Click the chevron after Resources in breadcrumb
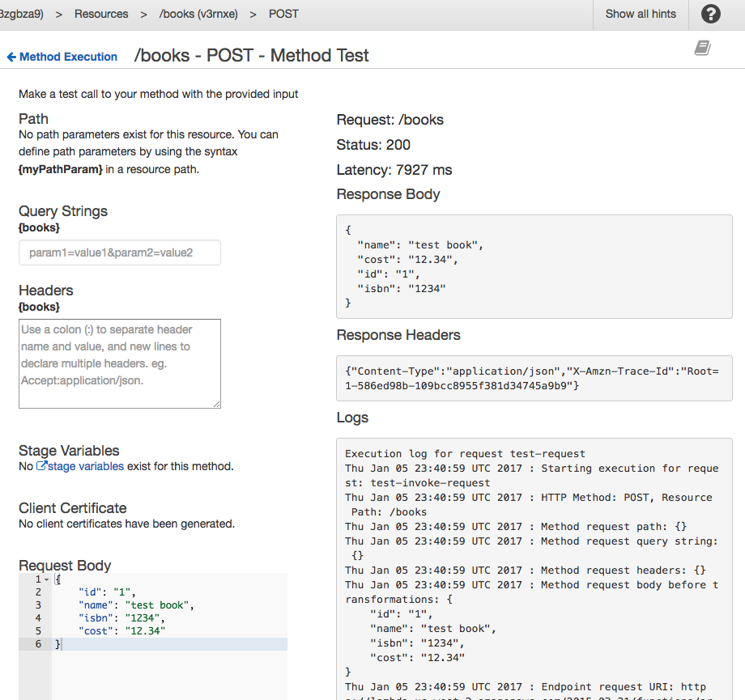This screenshot has width=745, height=700. click(143, 14)
